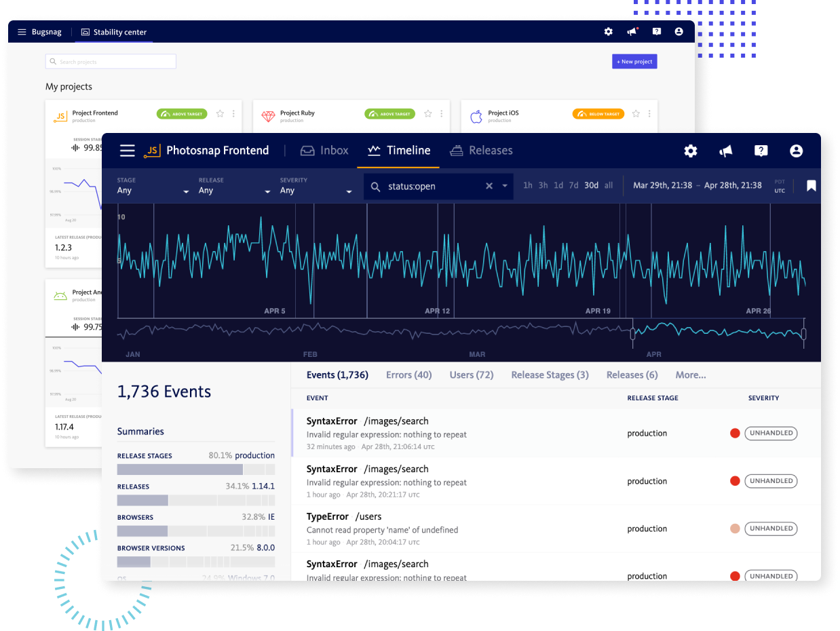Open the hamburger menu beside Photosnap Frontend
840x631 pixels.
[x=128, y=151]
